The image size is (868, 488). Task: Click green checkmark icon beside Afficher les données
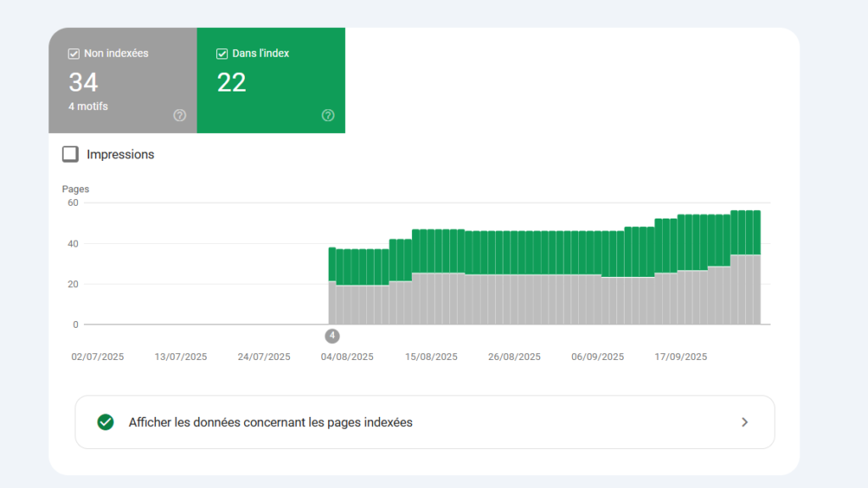tap(105, 422)
